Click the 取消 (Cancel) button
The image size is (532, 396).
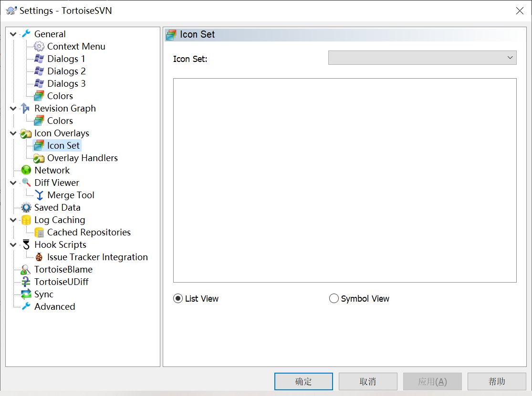368,381
